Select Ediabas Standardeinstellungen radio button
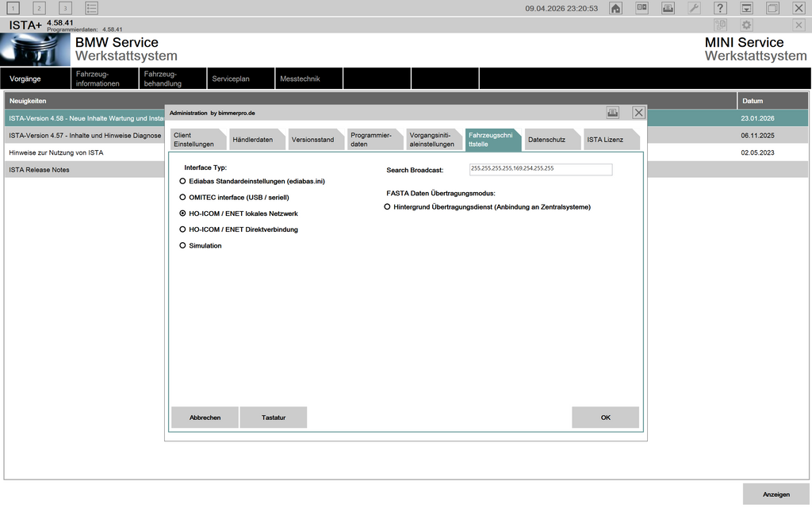The height and width of the screenshot is (508, 812). pyautogui.click(x=183, y=182)
